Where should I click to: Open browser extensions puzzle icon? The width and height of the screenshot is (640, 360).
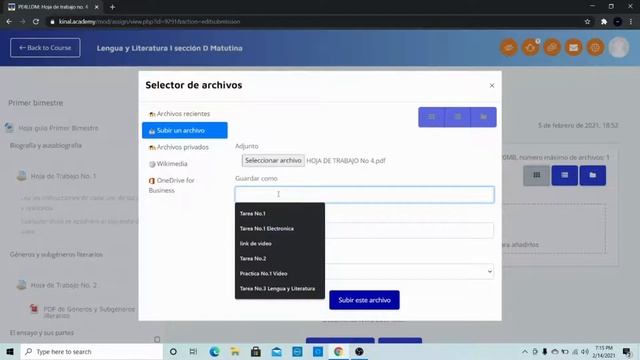point(604,22)
